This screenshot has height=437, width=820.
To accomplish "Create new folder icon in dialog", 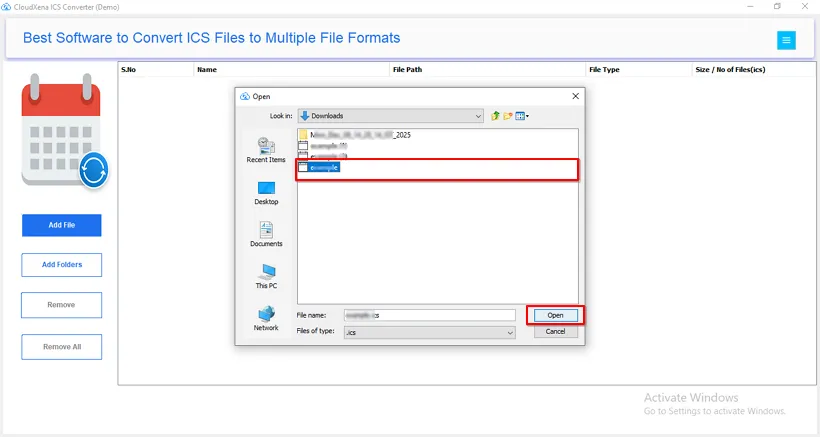I will [x=507, y=116].
